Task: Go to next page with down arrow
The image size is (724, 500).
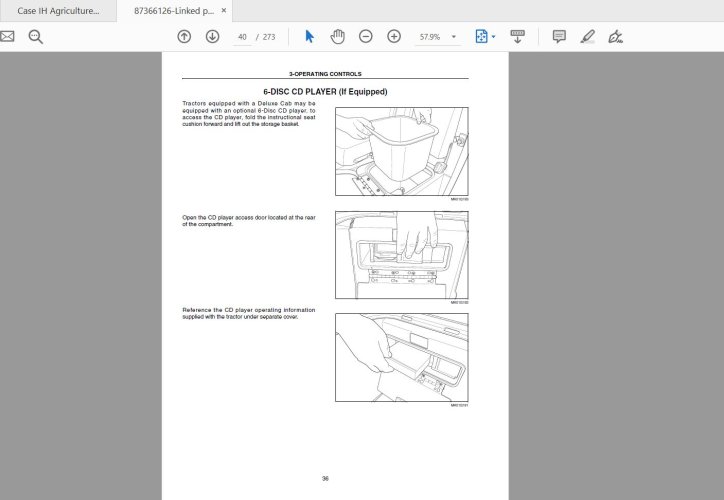Action: (x=212, y=36)
